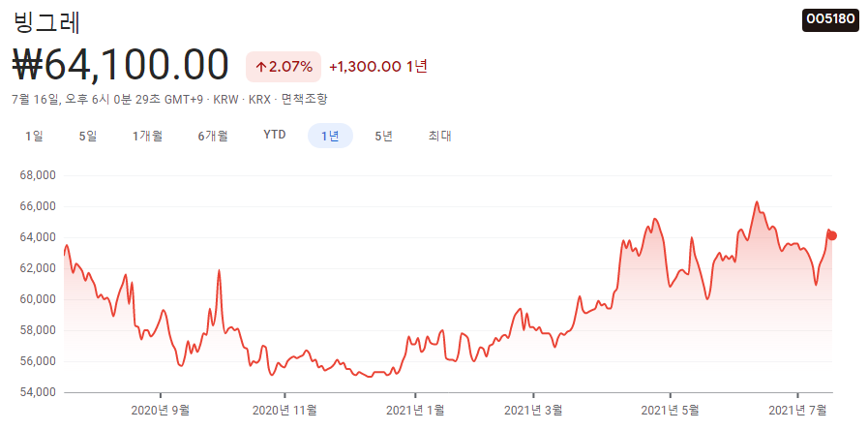Select the 1일 time range tab

[x=34, y=136]
